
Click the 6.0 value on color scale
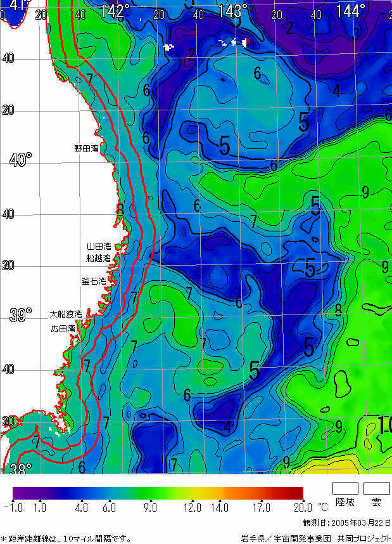[x=109, y=508]
